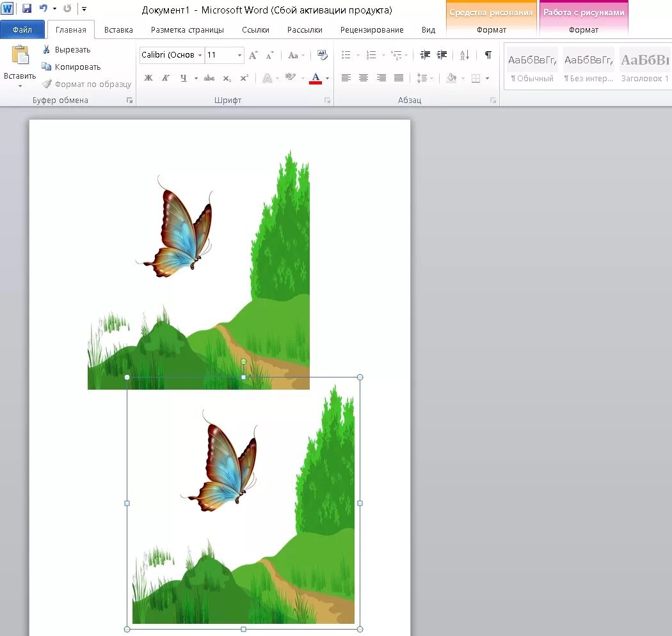Align text right

point(381,78)
